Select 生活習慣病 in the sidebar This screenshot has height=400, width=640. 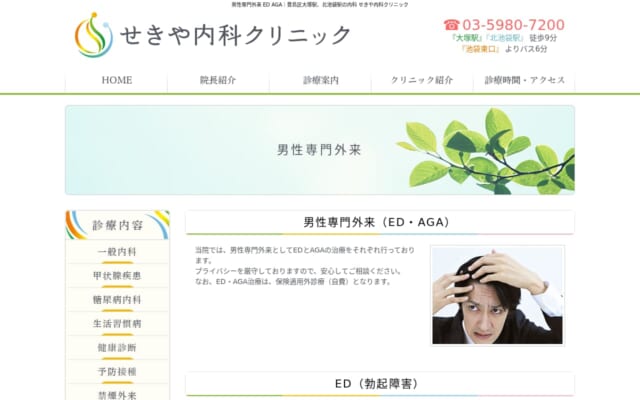pos(117,324)
